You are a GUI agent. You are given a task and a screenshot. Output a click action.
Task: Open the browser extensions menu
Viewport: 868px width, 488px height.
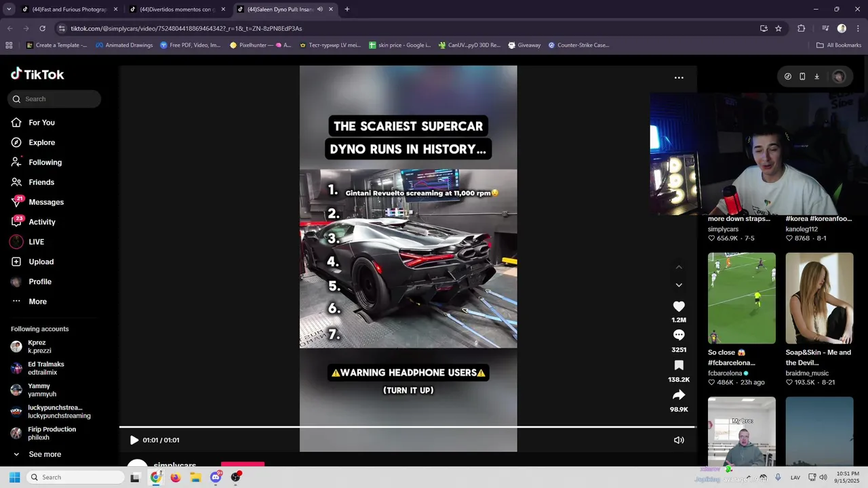pos(802,28)
